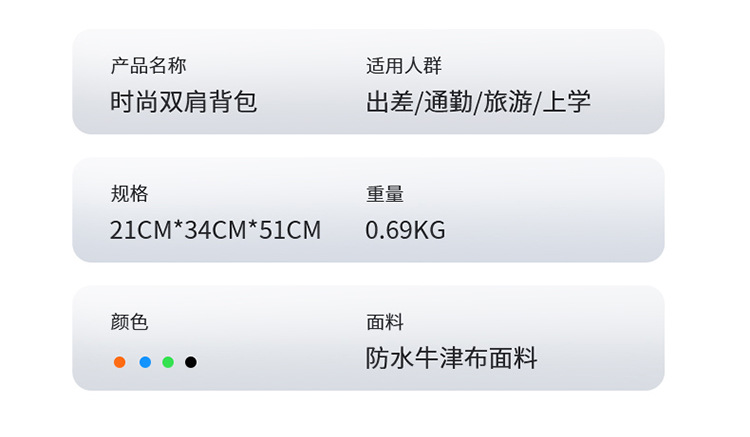Pick the black color dot
Image resolution: width=750 pixels, height=437 pixels.
tap(191, 362)
